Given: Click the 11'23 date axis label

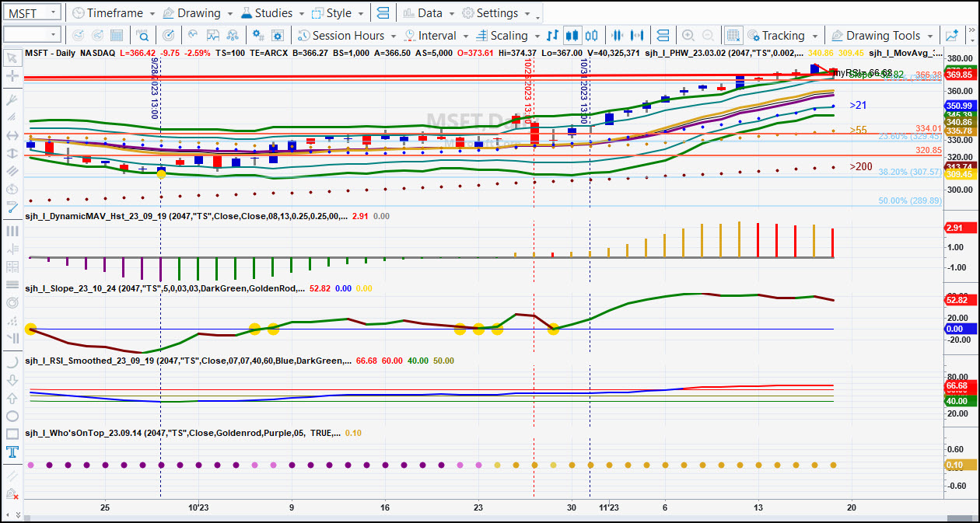Looking at the screenshot, I should [x=608, y=507].
